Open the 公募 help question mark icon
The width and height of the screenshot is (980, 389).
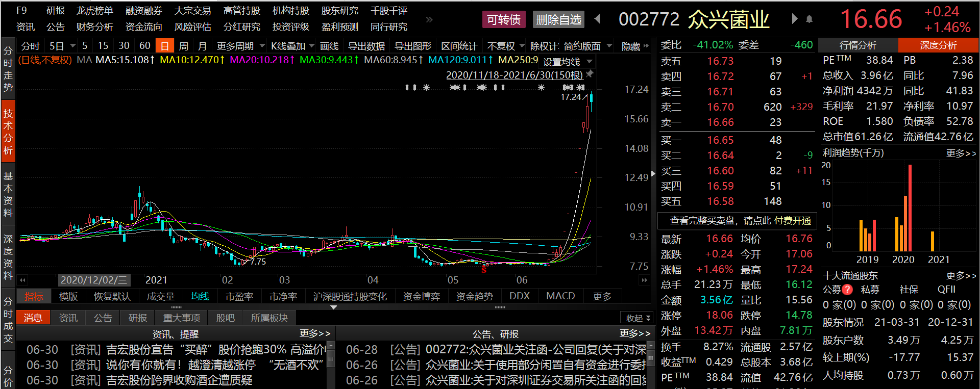[847, 290]
